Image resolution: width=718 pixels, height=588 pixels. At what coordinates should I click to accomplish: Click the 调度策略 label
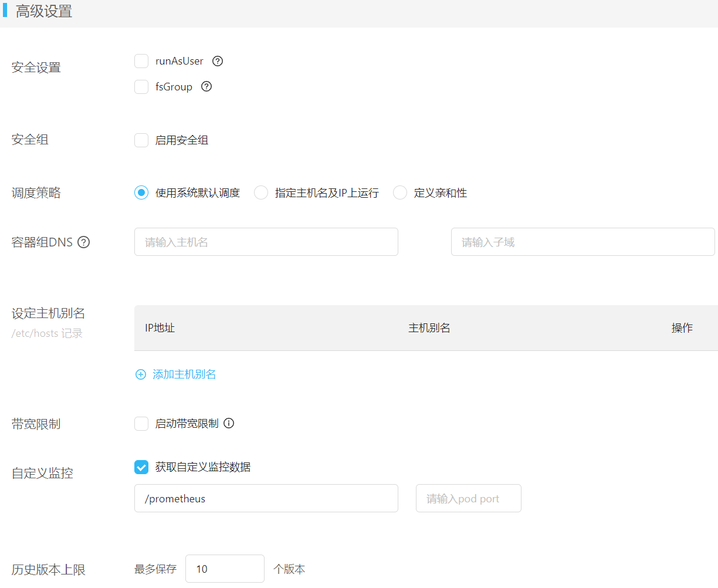click(x=36, y=193)
